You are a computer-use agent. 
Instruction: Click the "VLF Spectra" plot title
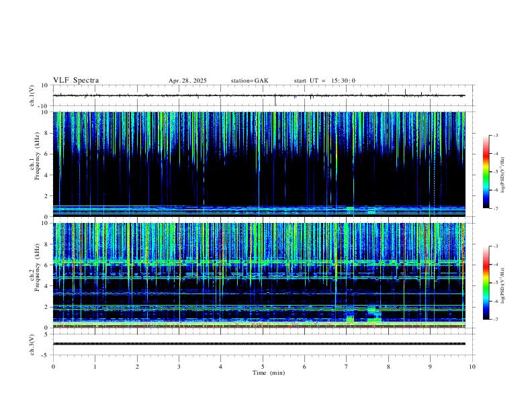coord(76,81)
